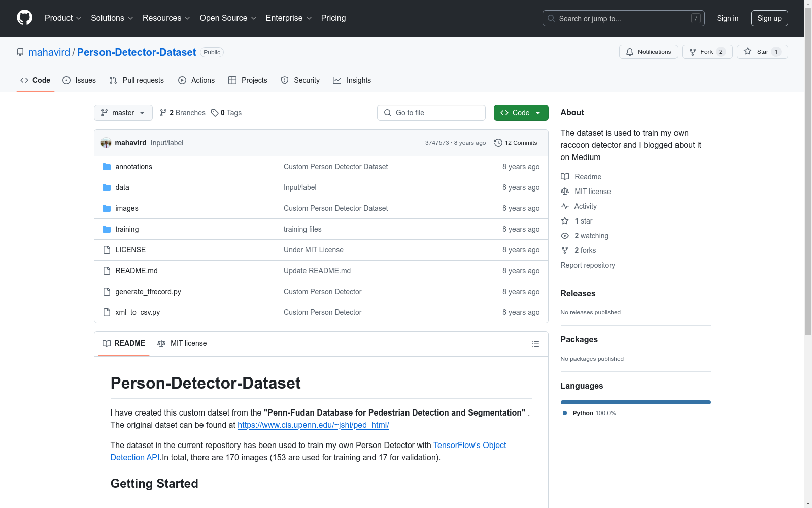Click the xml_to_csv.py file icon
Viewport: 812px width, 508px height.
point(107,312)
